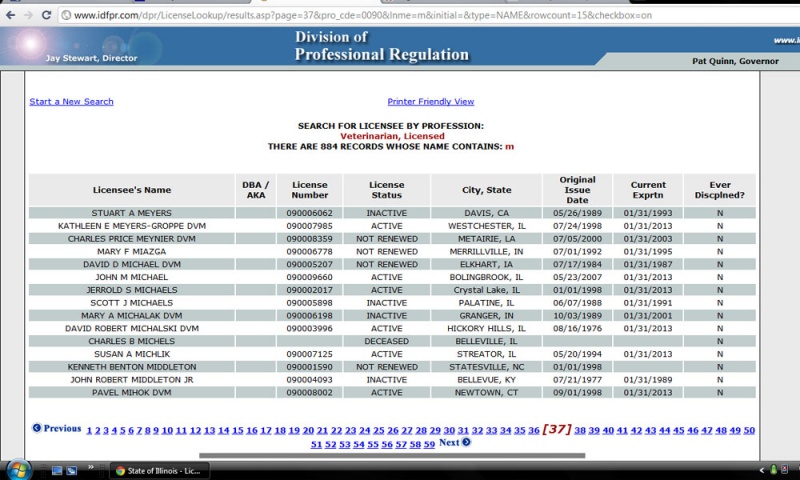800x480 pixels.
Task: Click license number 090005207
Action: tap(309, 264)
